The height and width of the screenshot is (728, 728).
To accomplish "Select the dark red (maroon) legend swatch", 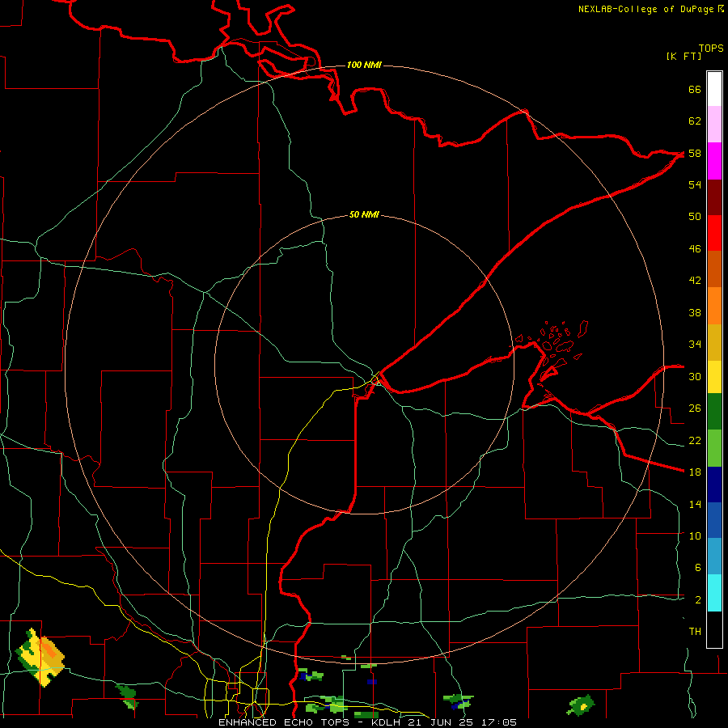I will coord(714,197).
